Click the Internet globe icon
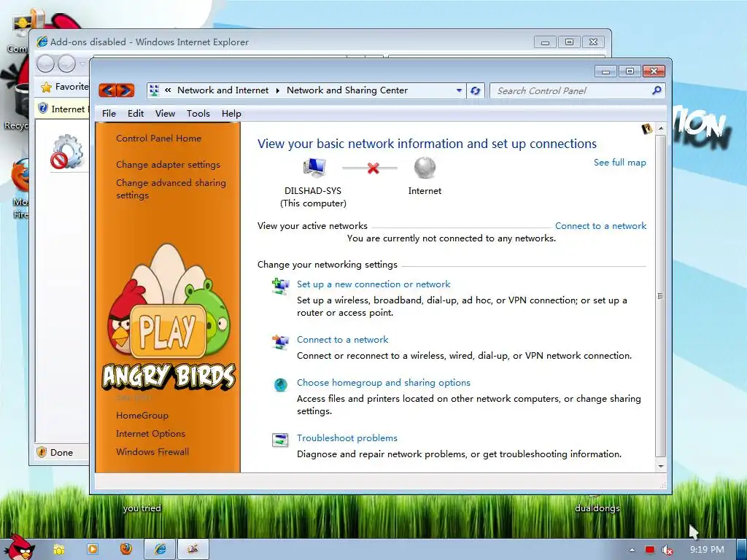This screenshot has height=560, width=747. 425,168
